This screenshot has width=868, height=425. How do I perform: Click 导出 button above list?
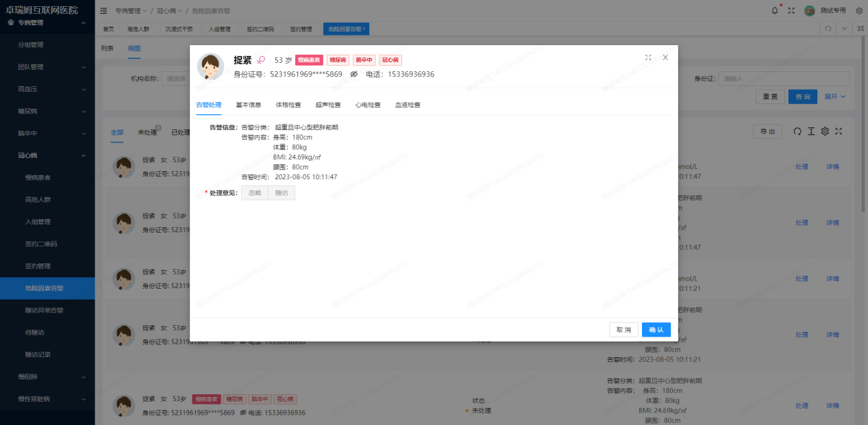coord(767,131)
